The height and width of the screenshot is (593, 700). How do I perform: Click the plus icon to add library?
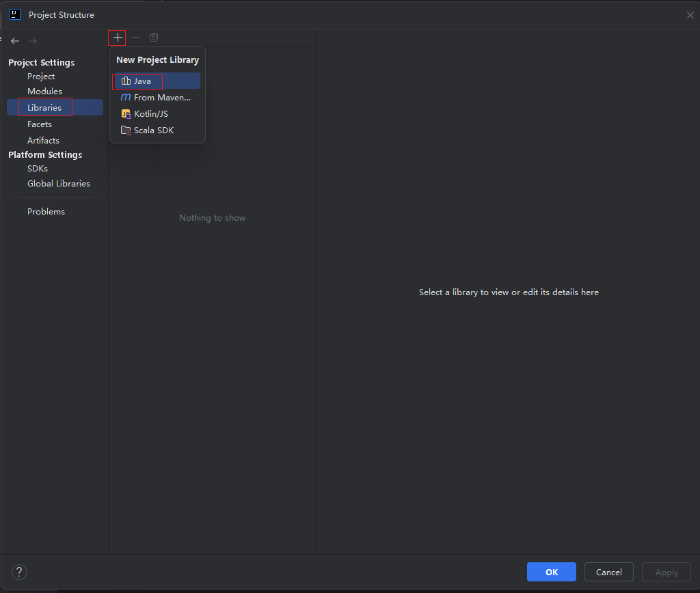(118, 38)
